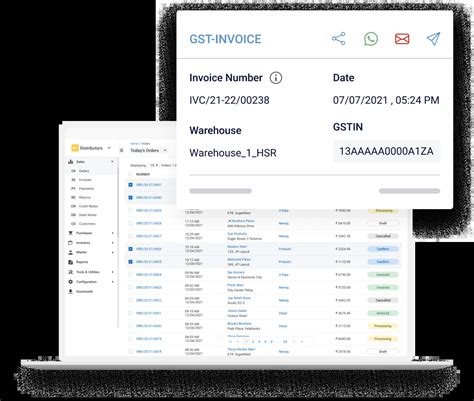Click the Purchases cart icon in sidebar

click(x=71, y=233)
